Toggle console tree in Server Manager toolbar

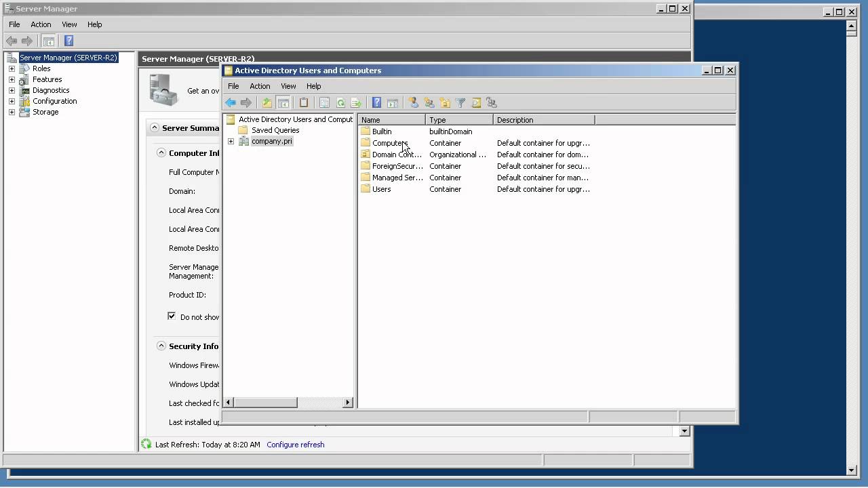(x=48, y=41)
